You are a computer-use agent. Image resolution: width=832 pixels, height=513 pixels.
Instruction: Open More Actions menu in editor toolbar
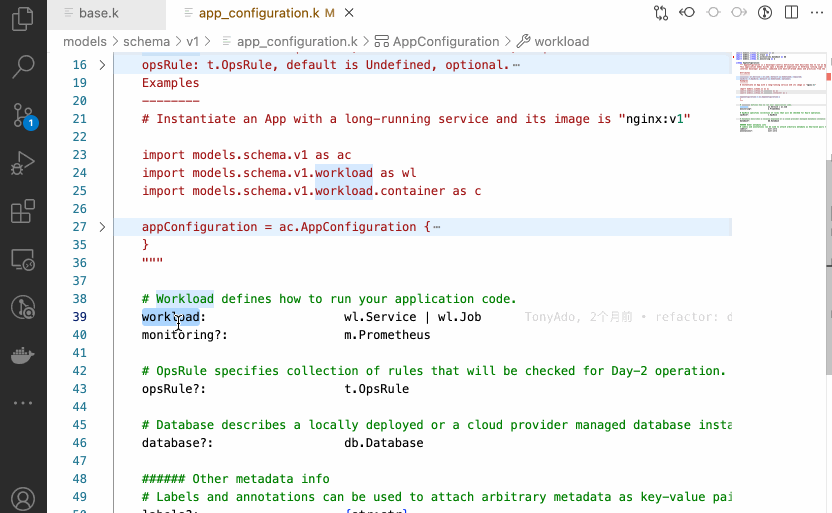(x=817, y=12)
